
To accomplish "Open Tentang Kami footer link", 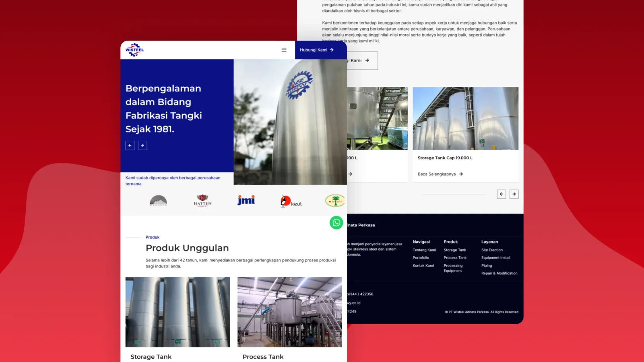I will click(x=424, y=250).
